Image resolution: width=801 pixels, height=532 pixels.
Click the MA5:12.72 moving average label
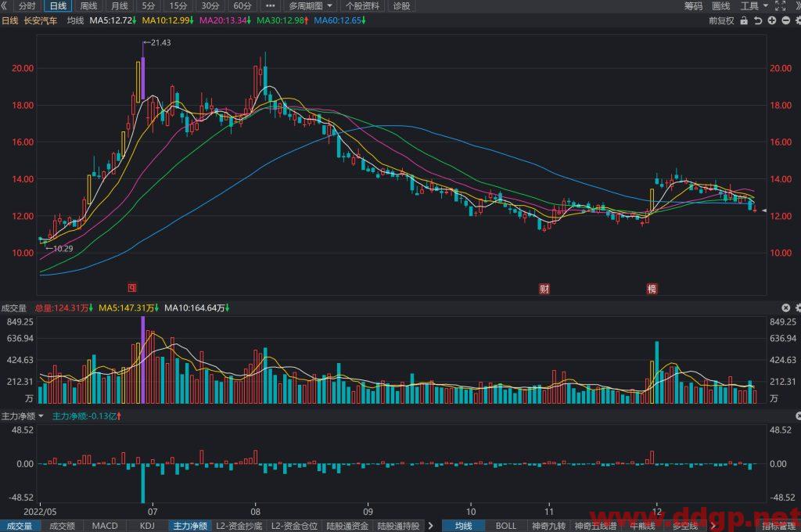tap(112, 20)
